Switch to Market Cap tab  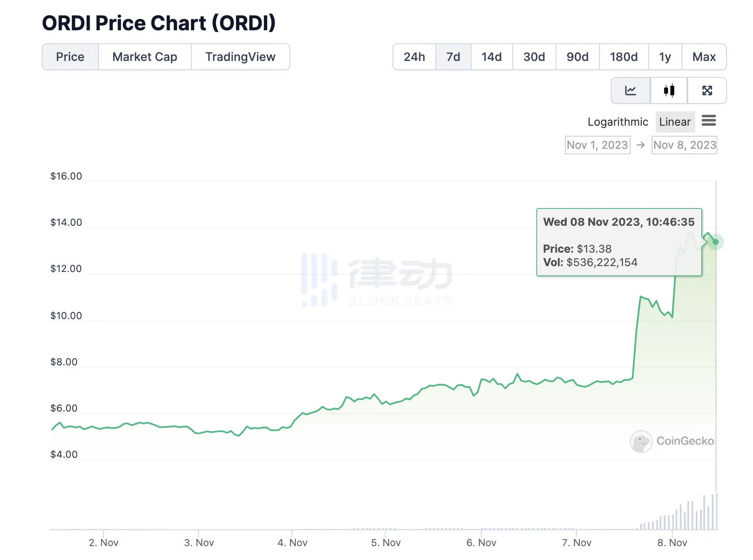click(x=145, y=57)
